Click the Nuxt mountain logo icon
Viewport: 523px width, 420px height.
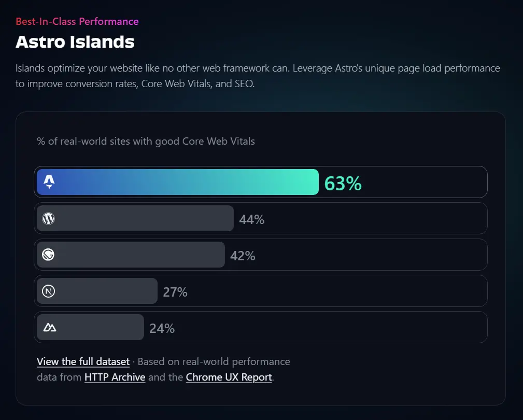coord(49,327)
